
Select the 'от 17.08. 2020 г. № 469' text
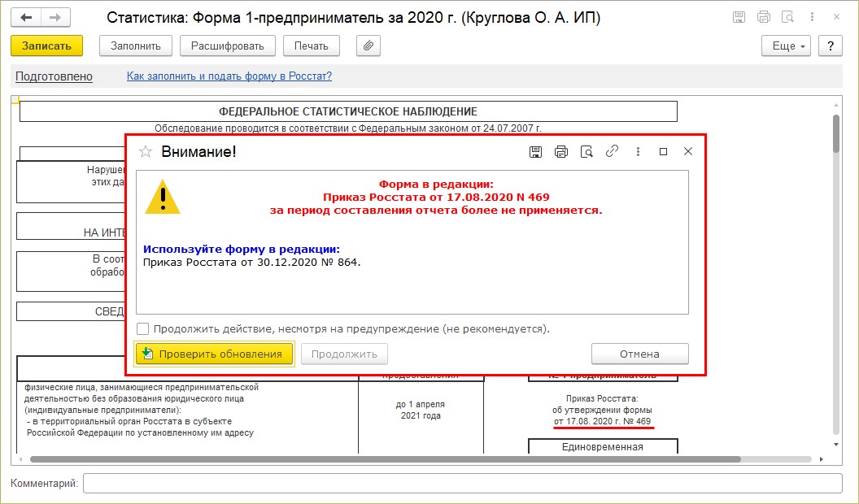[602, 421]
